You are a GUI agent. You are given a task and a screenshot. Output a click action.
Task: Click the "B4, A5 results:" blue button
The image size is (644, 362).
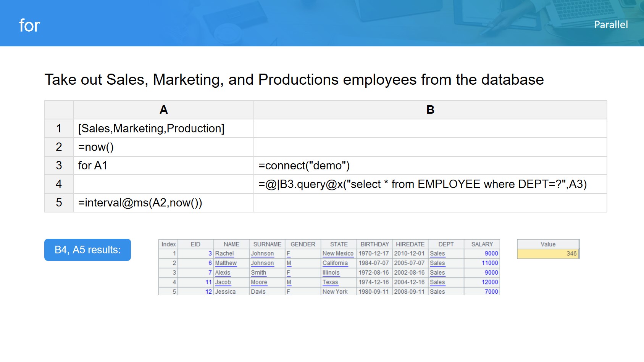tap(87, 250)
